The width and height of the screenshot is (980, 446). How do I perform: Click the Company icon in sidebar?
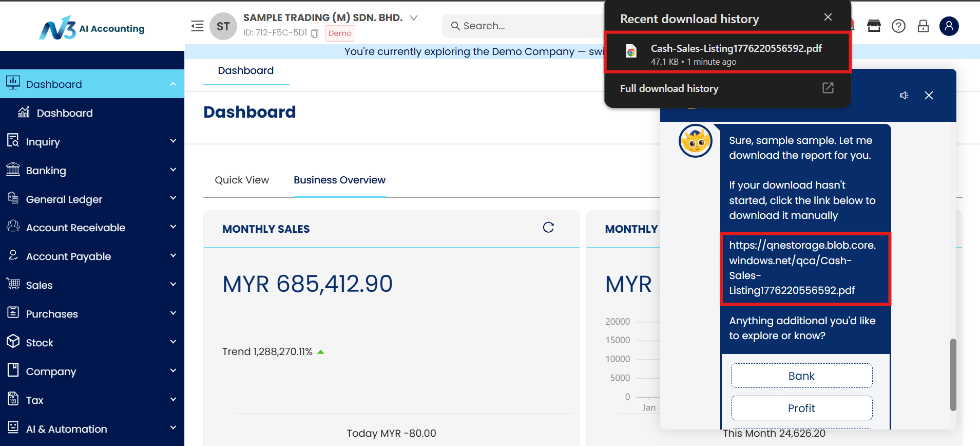click(13, 370)
